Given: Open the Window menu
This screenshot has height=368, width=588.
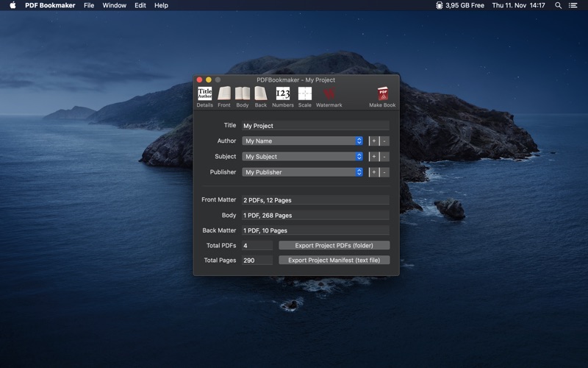Looking at the screenshot, I should tap(115, 5).
